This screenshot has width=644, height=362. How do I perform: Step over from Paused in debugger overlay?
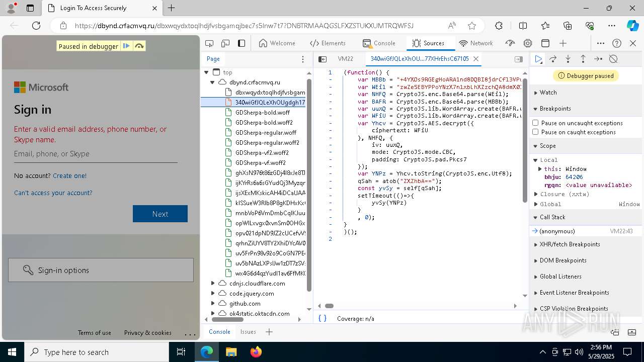[x=139, y=46]
